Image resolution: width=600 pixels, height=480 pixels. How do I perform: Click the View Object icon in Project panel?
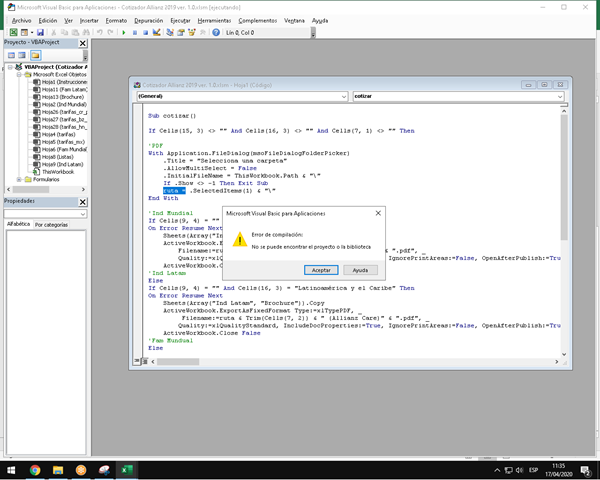pos(20,56)
